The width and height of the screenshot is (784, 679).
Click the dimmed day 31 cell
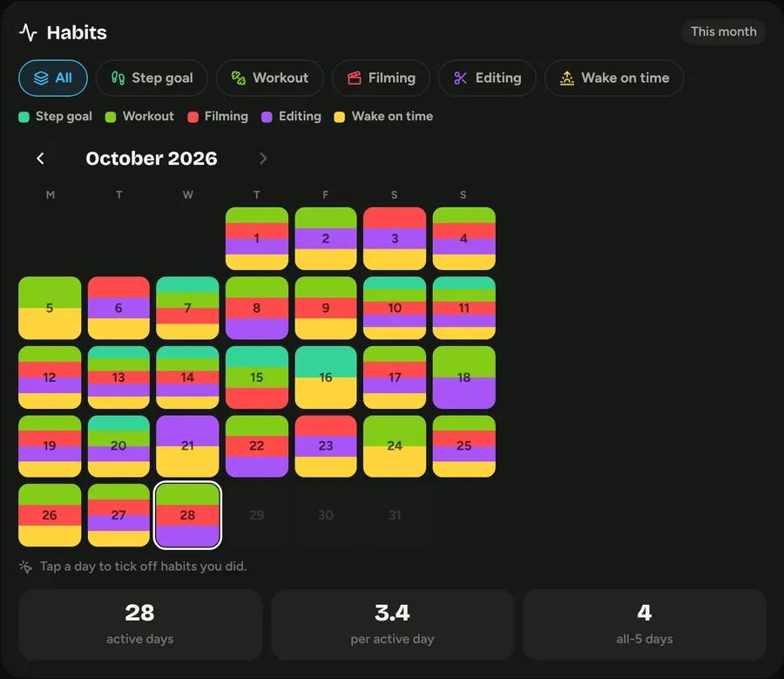395,515
